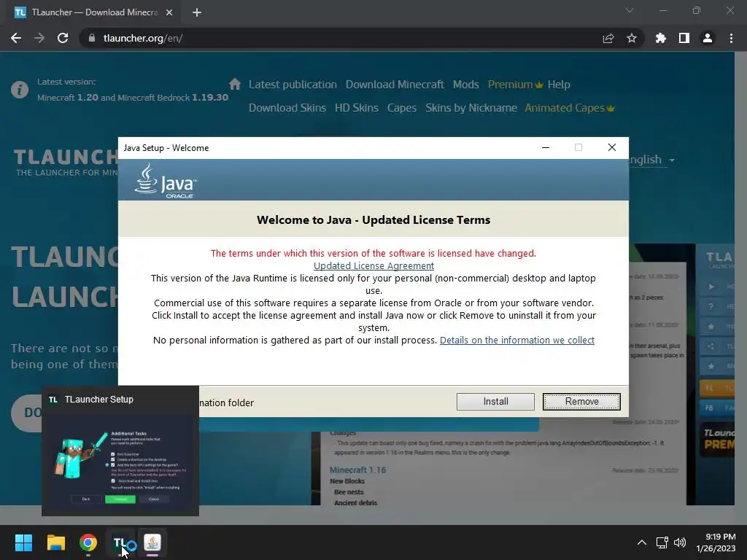747x560 pixels.
Task: Click the TLauncher site logo
Action: [x=66, y=163]
